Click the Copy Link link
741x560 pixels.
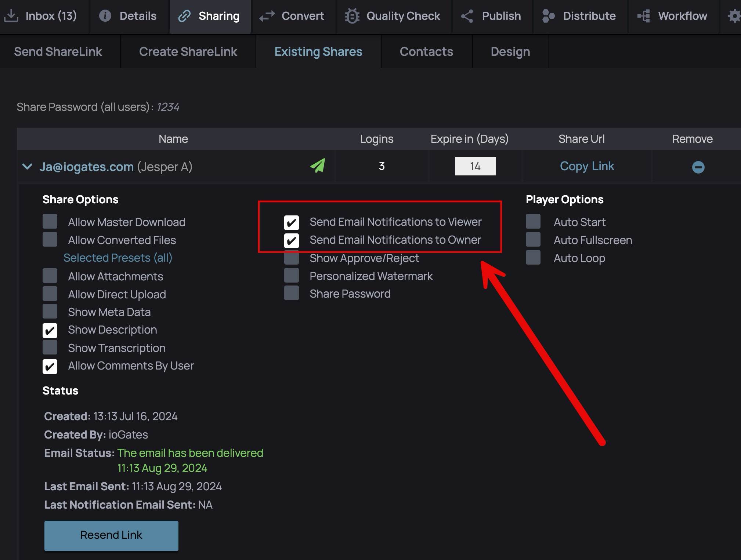coord(587,166)
